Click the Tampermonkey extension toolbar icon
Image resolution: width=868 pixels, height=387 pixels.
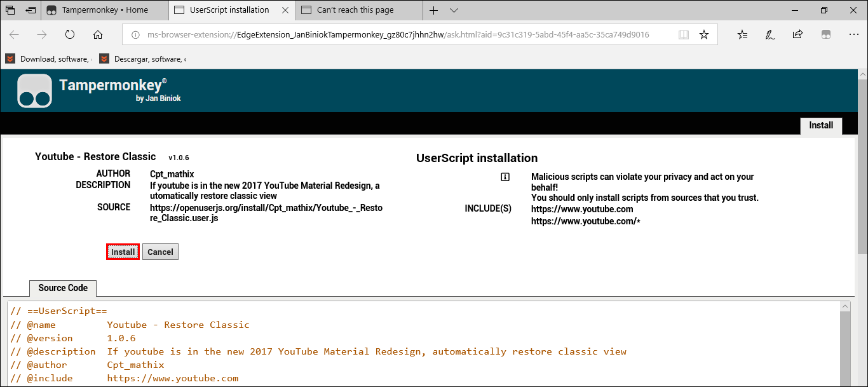825,35
